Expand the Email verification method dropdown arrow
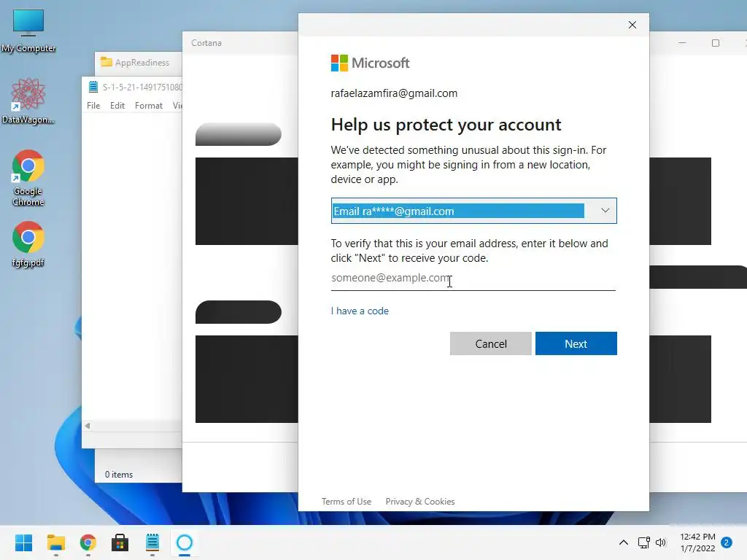 click(x=605, y=211)
